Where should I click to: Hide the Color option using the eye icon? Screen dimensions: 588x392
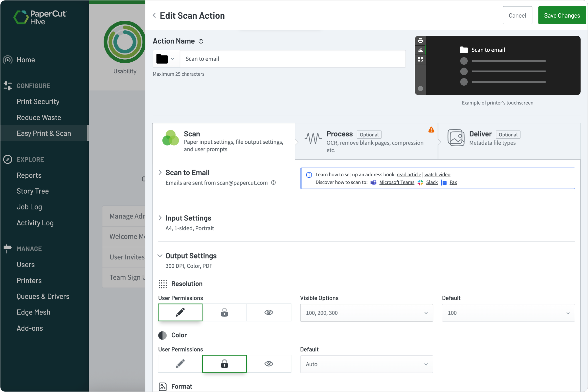tap(269, 364)
